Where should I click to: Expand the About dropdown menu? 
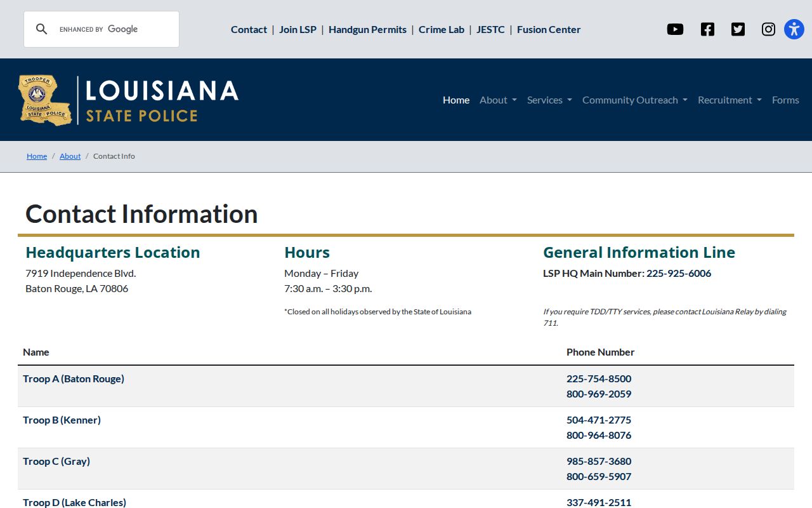pyautogui.click(x=498, y=100)
